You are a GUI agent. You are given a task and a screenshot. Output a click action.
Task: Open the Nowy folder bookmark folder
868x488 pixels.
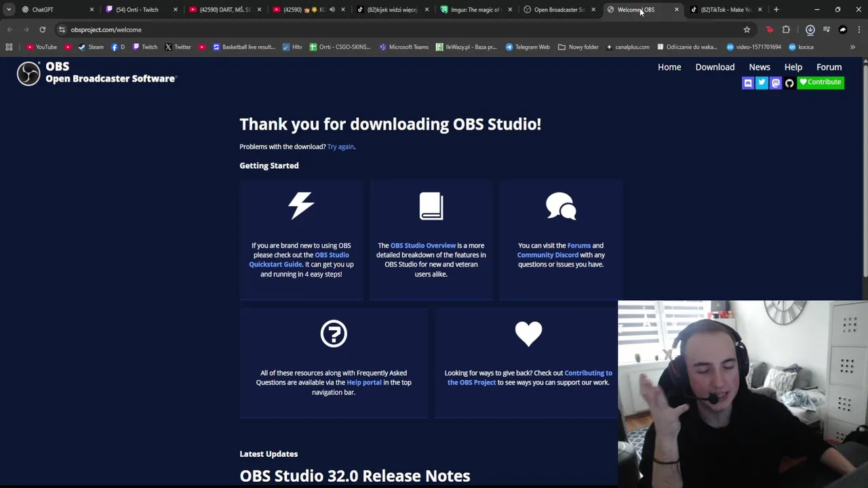[x=578, y=47]
